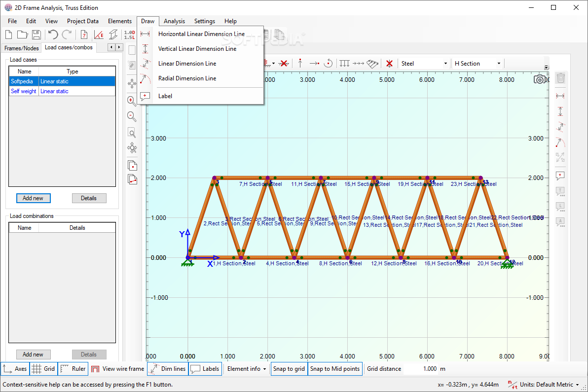This screenshot has width=588, height=392.
Task: Expand the toolbar overflow arrow
Action: [x=547, y=68]
